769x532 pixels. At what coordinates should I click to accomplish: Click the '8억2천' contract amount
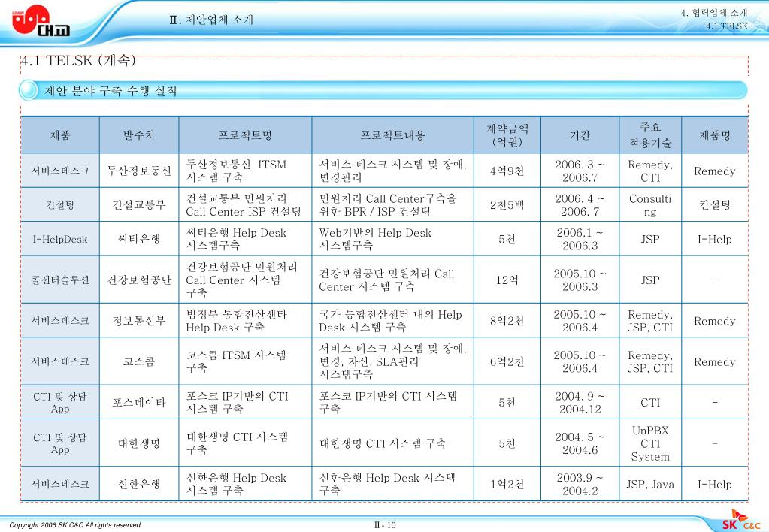coord(507,321)
